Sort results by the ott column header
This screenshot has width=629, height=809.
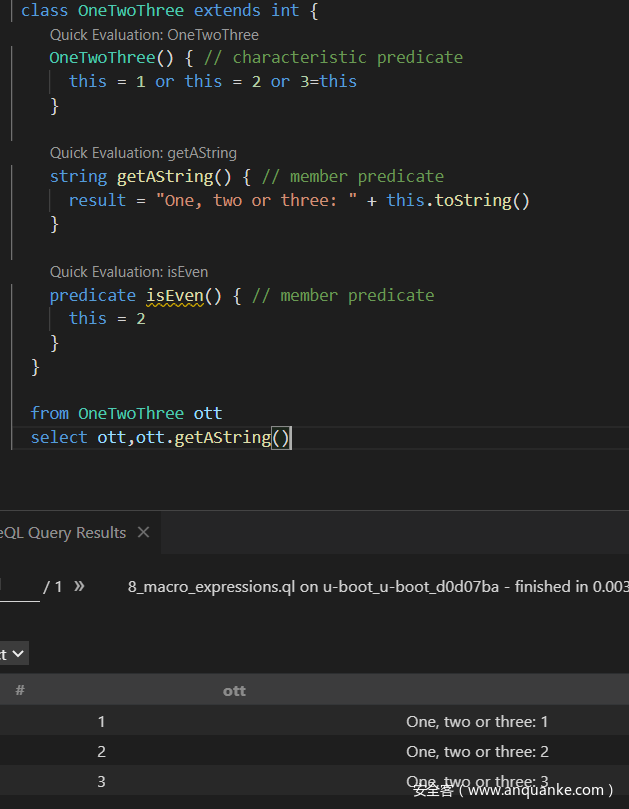click(234, 690)
